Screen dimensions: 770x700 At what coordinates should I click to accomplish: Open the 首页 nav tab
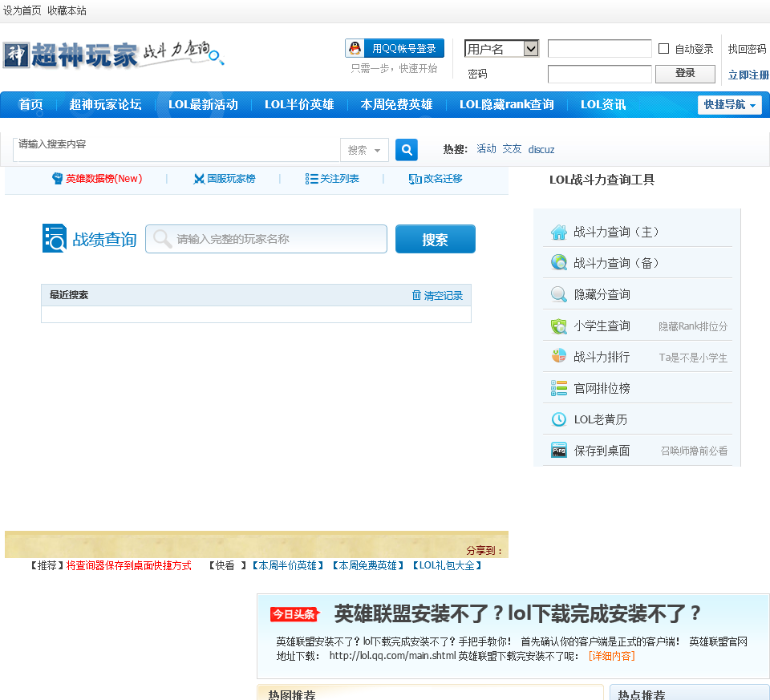tap(30, 104)
